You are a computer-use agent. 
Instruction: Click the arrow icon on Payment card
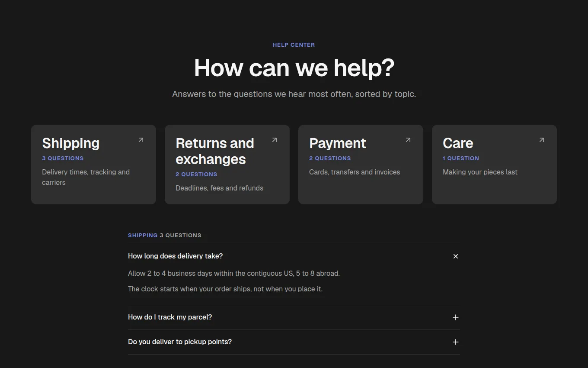(408, 140)
